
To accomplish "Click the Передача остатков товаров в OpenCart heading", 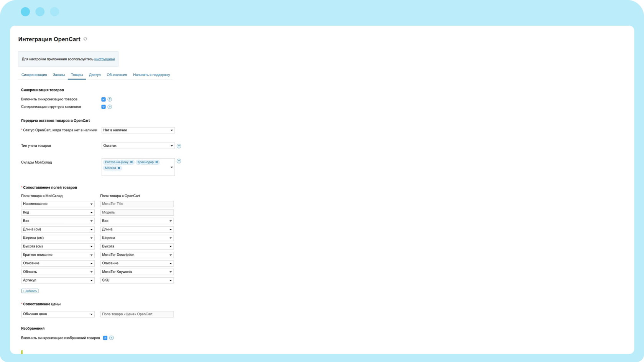I will click(x=56, y=121).
